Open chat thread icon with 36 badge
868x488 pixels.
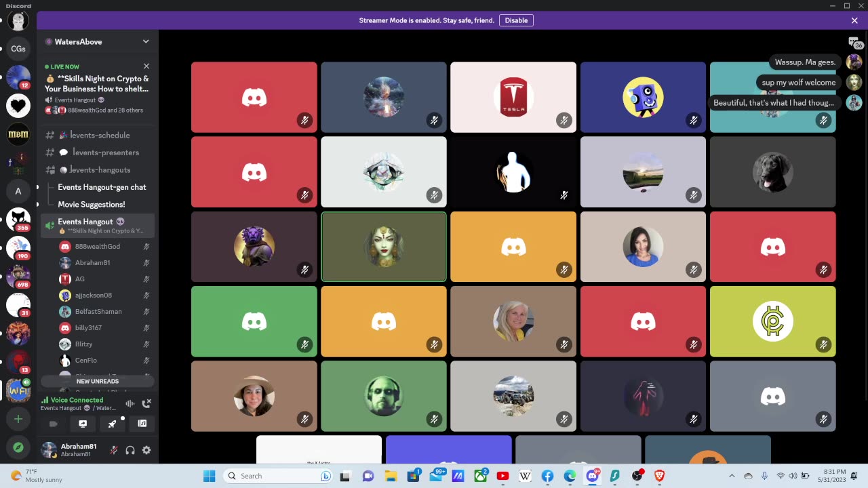(x=854, y=43)
